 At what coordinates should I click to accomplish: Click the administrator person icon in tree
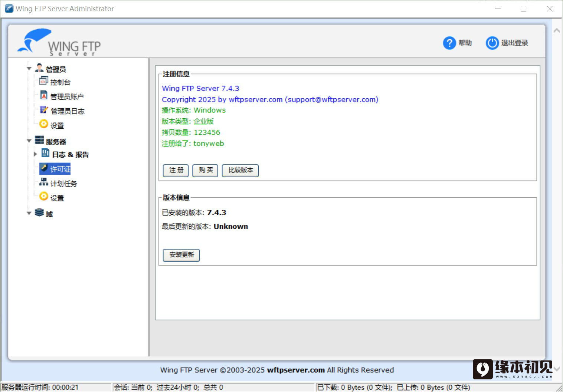pyautogui.click(x=39, y=68)
